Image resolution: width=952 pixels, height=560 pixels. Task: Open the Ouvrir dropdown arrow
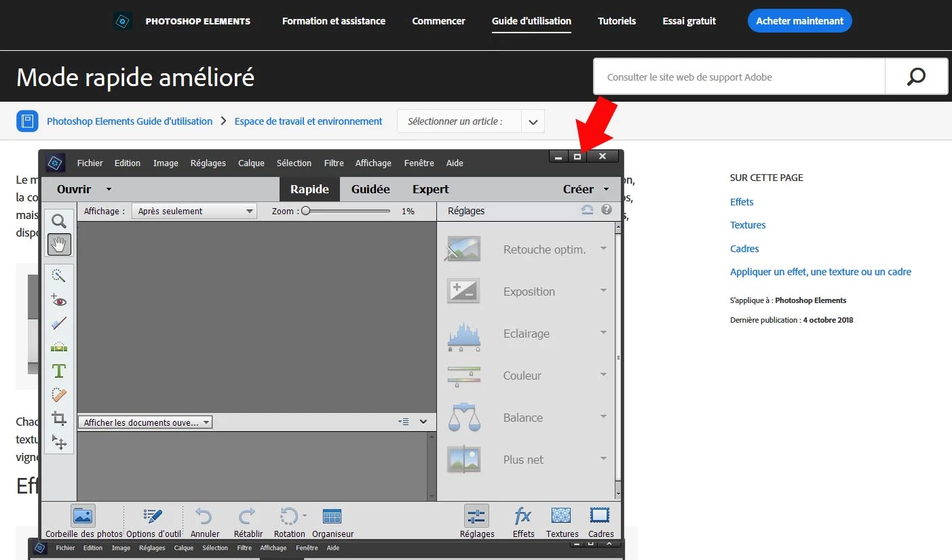click(x=109, y=189)
